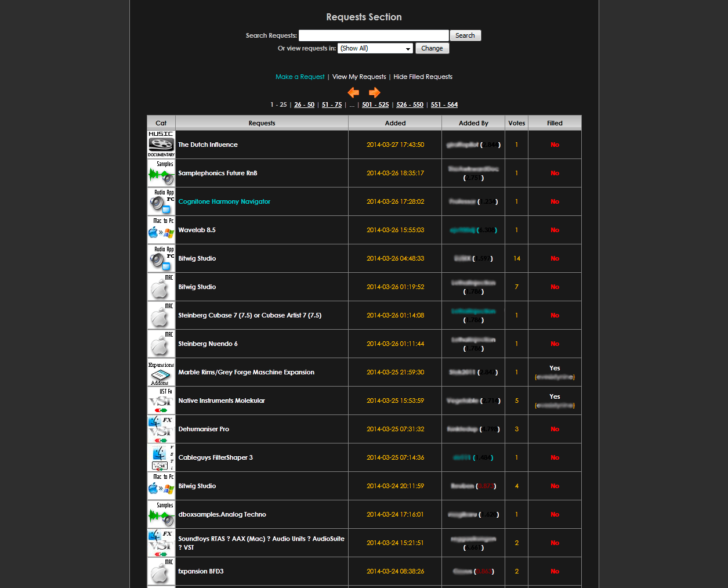728x588 pixels.
Task: Open the view requests category dropdown
Action: (x=375, y=48)
